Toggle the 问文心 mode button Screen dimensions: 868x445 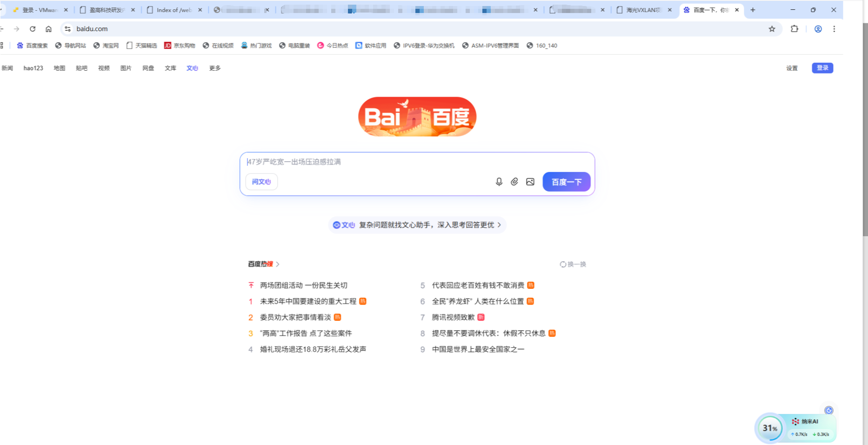point(261,182)
